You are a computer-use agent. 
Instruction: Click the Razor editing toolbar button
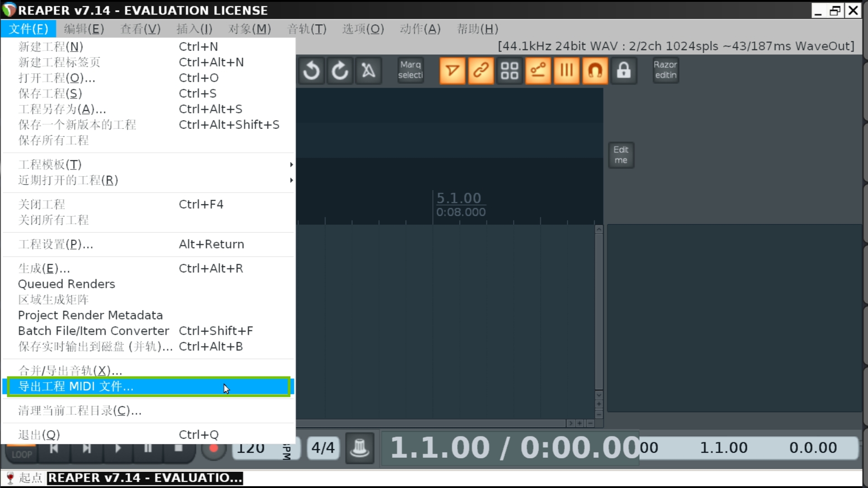(665, 70)
